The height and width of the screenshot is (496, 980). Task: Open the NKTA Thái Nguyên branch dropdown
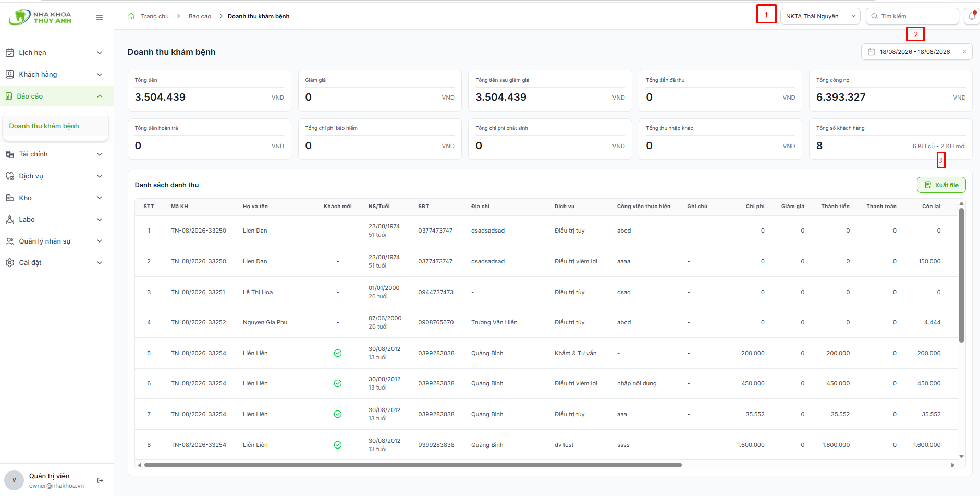click(820, 16)
